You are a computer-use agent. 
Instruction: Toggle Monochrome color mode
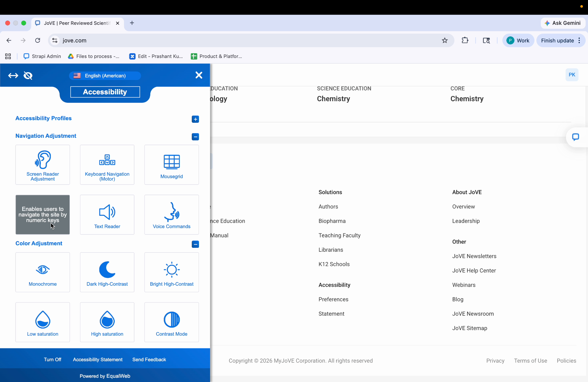tap(42, 272)
